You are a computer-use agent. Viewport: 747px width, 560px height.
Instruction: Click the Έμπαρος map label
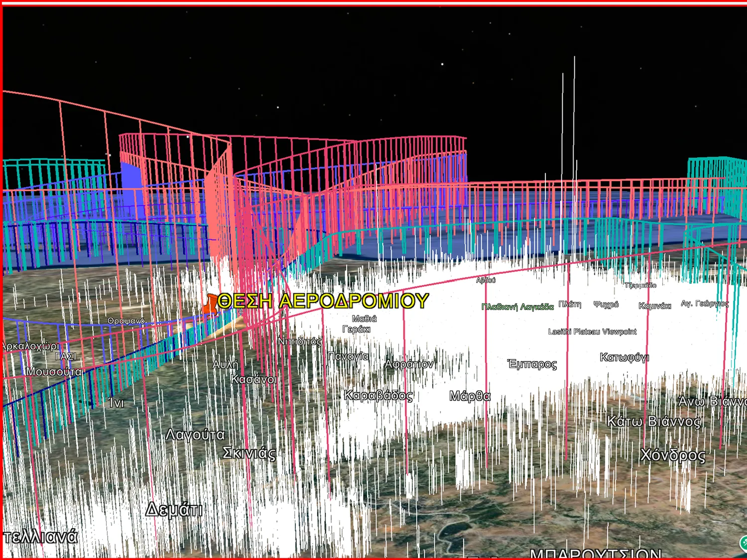click(532, 364)
